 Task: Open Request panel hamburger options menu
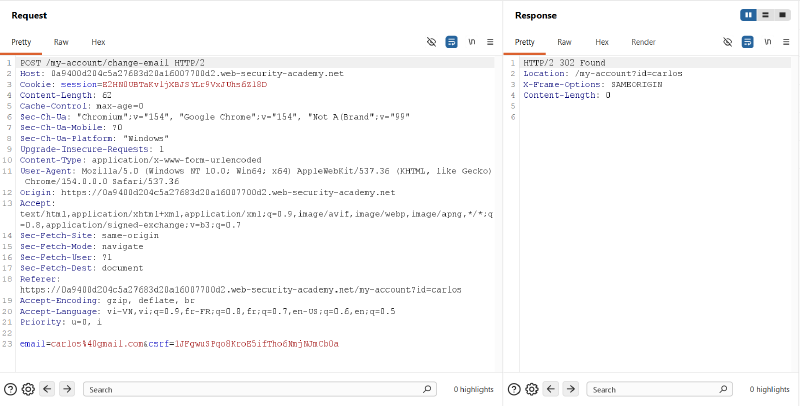[x=490, y=42]
